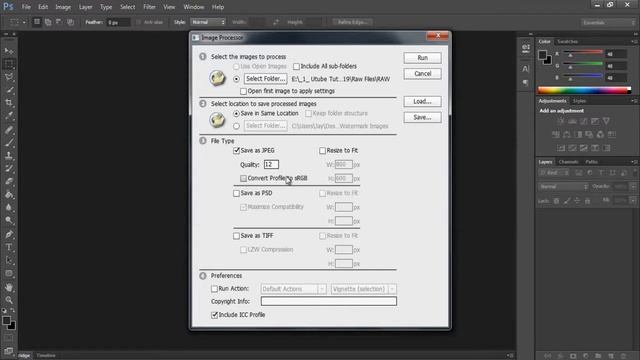This screenshot has width=640, height=360.
Task: Switch to the Styles tab
Action: coord(579,101)
